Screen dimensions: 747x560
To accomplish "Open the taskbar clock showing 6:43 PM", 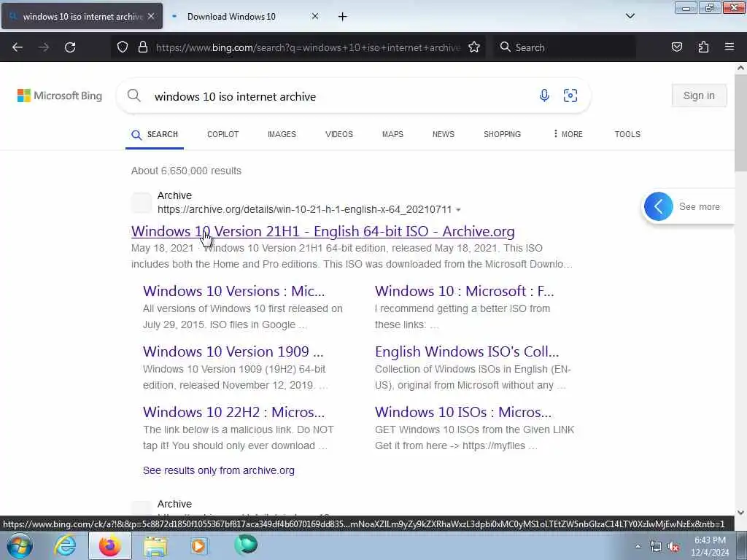I will pos(710,546).
